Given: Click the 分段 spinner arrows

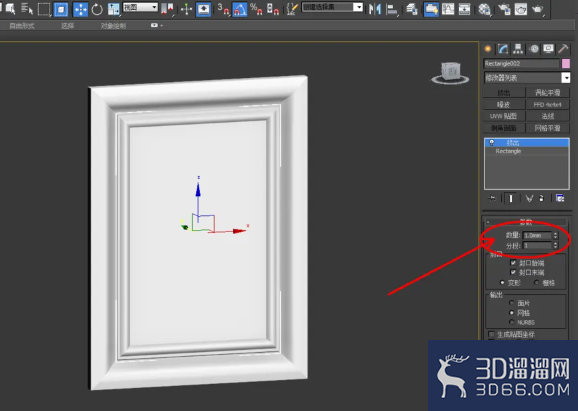Looking at the screenshot, I should [x=555, y=245].
